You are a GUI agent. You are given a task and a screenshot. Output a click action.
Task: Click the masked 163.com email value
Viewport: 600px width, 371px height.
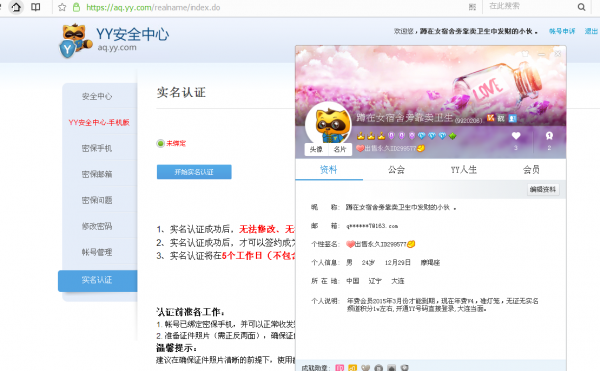372,226
